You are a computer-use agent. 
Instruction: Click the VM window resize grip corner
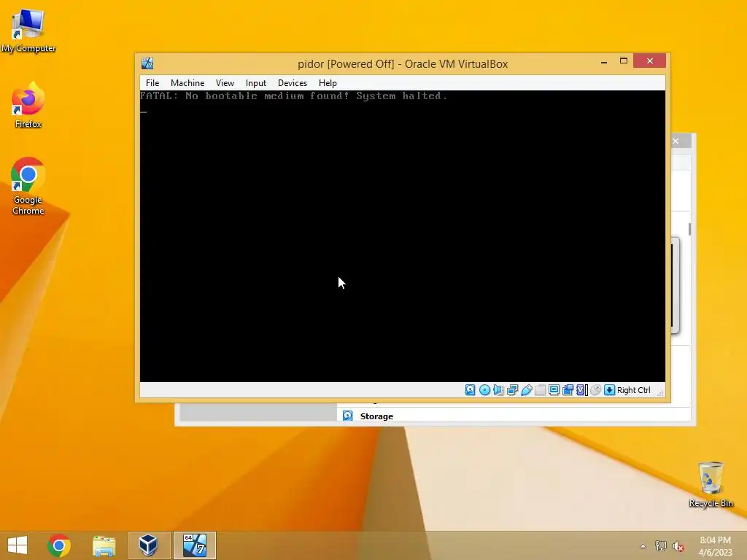click(661, 392)
